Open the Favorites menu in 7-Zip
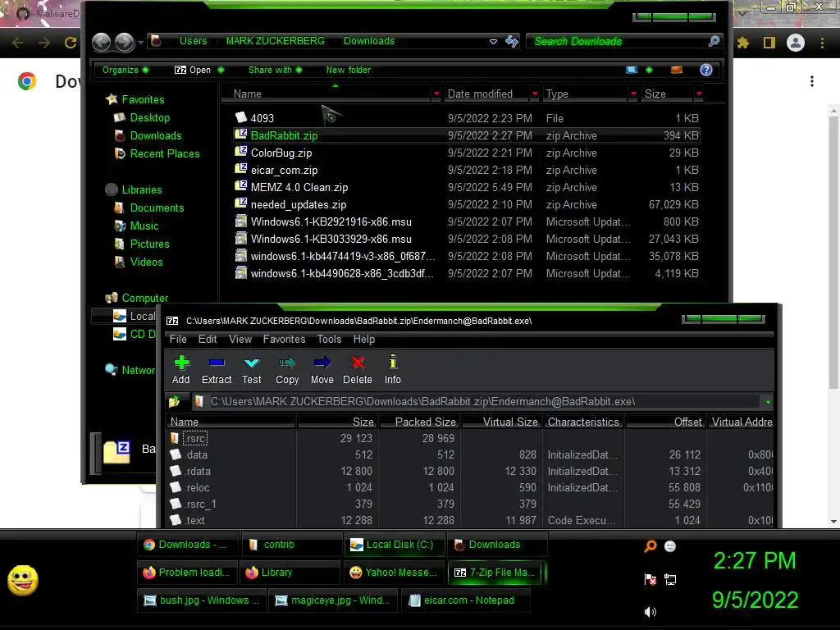840x630 pixels. [284, 339]
